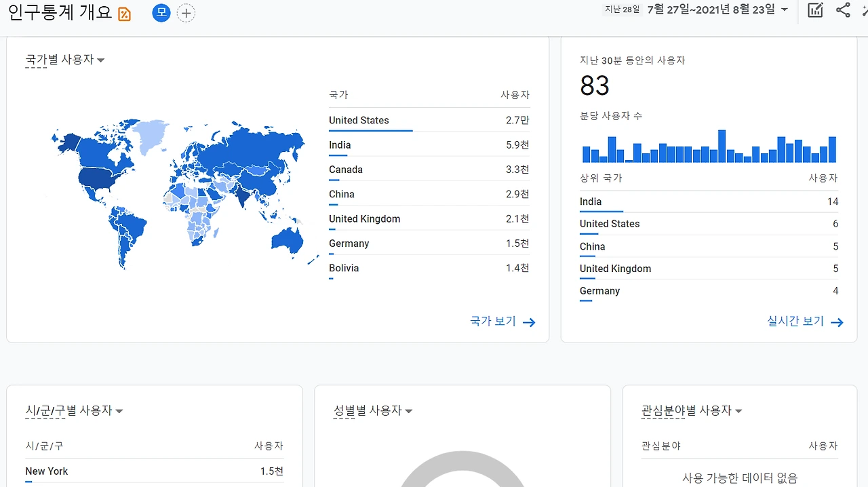The image size is (868, 487).
Task: Select Germany in realtime top countries
Action: click(709, 291)
